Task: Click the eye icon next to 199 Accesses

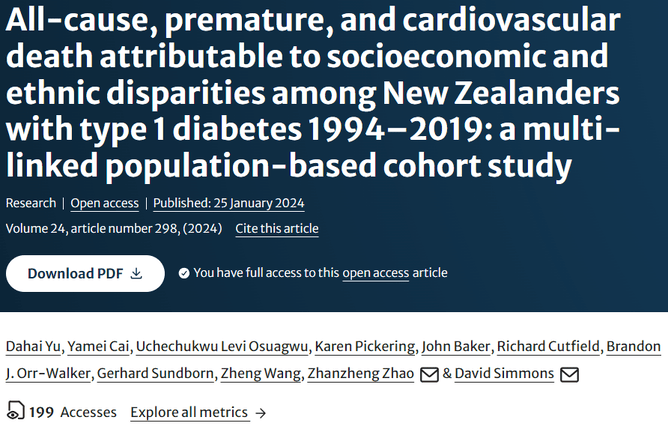Action: pyautogui.click(x=15, y=412)
